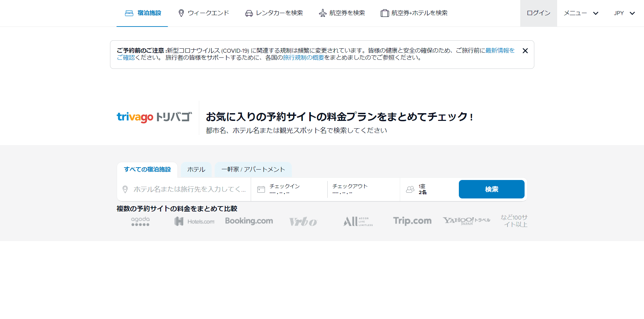The height and width of the screenshot is (319, 644).
Task: Click the airplane icon for 航空券を検索
Action: click(x=323, y=13)
